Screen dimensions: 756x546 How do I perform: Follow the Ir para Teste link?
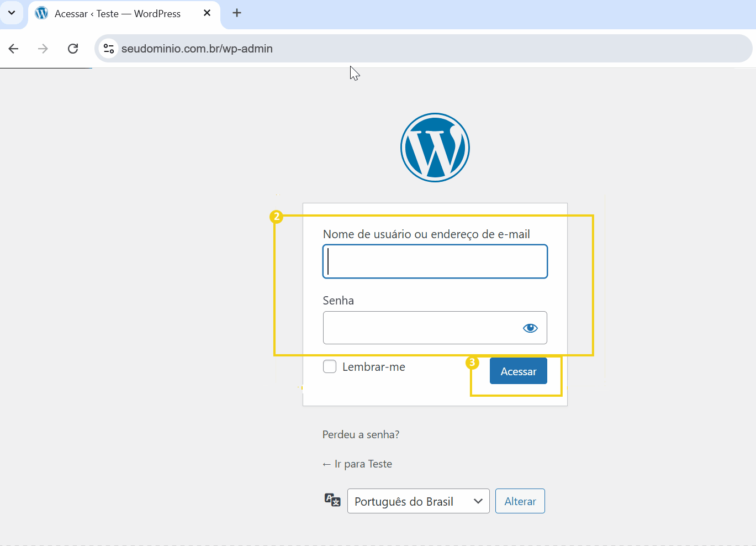click(x=357, y=464)
